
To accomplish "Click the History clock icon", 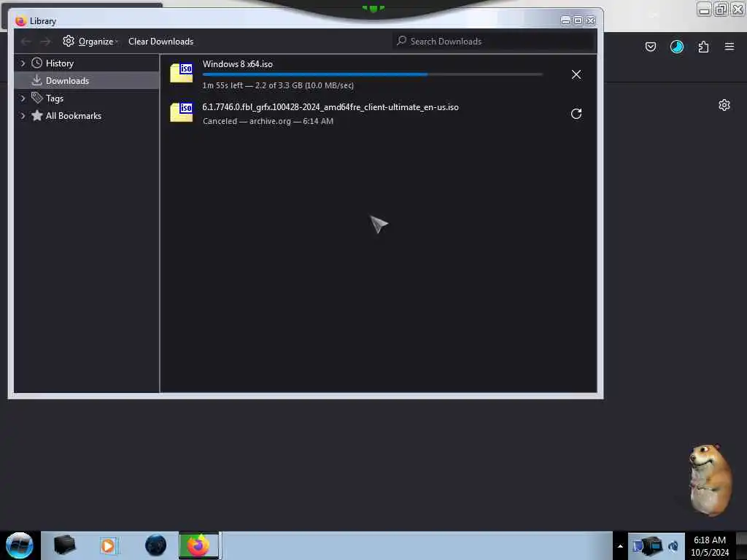I will tap(36, 63).
